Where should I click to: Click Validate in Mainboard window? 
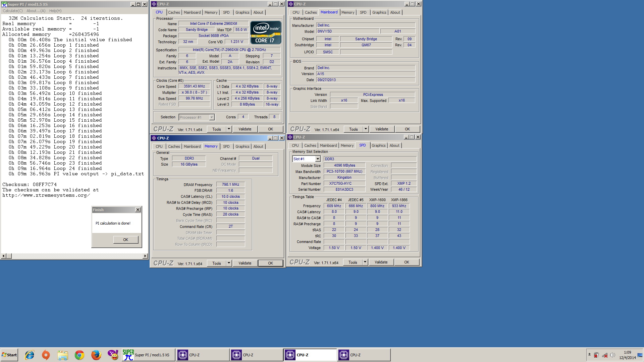click(x=382, y=129)
